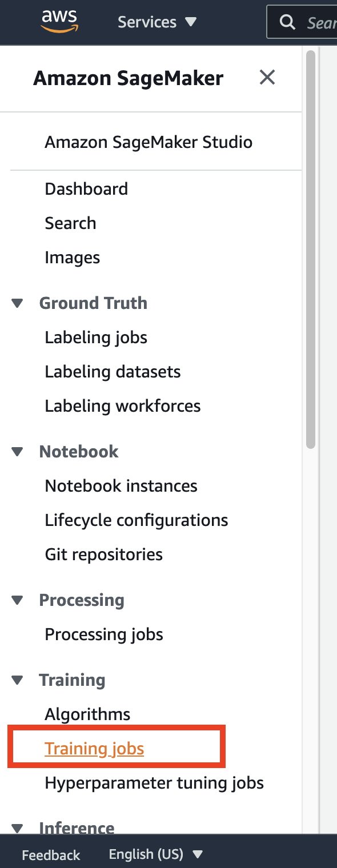The width and height of the screenshot is (337, 868).
Task: Collapse the Ground Truth section
Action: [x=18, y=303]
